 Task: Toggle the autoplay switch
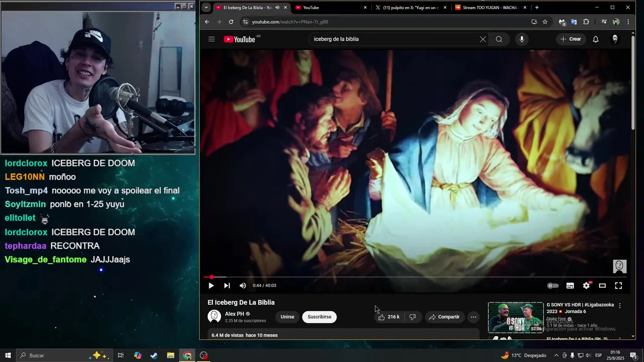553,286
